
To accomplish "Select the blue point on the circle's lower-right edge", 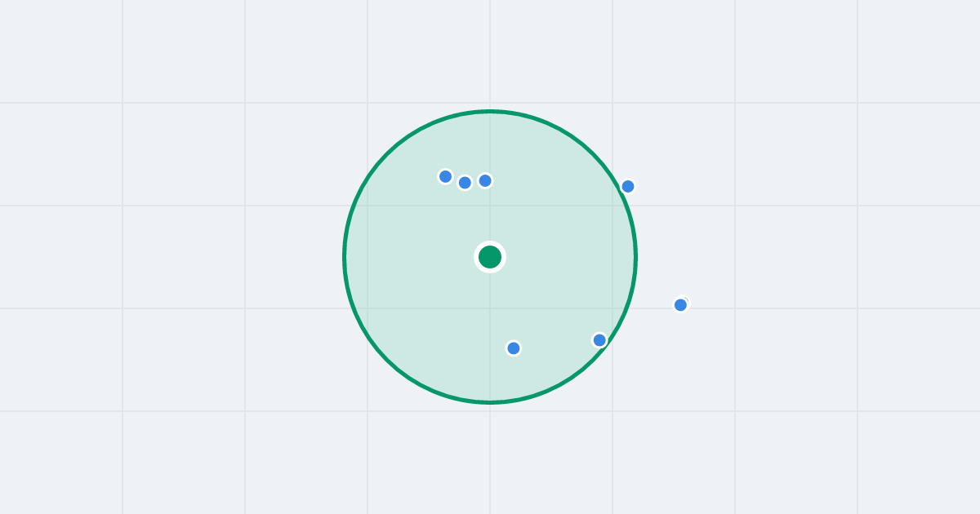I will coord(599,339).
